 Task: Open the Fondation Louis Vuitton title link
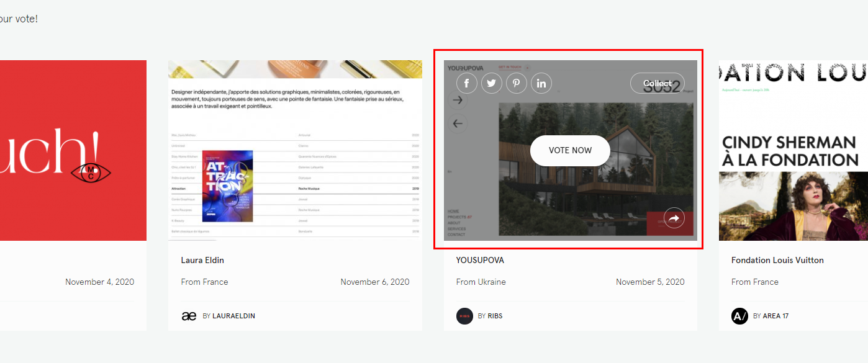777,260
